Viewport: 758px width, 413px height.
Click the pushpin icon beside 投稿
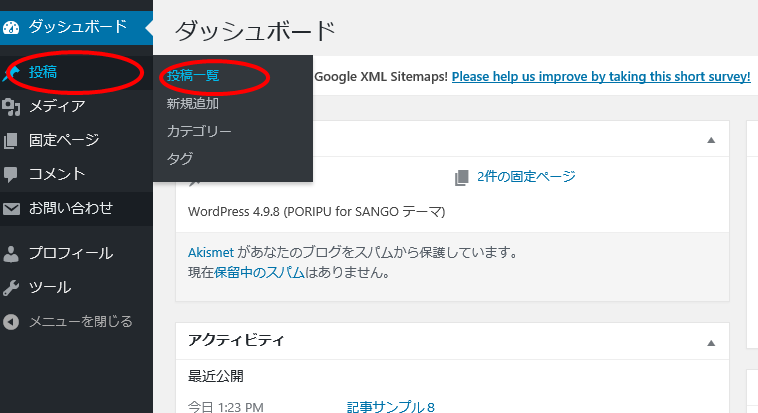(11, 74)
